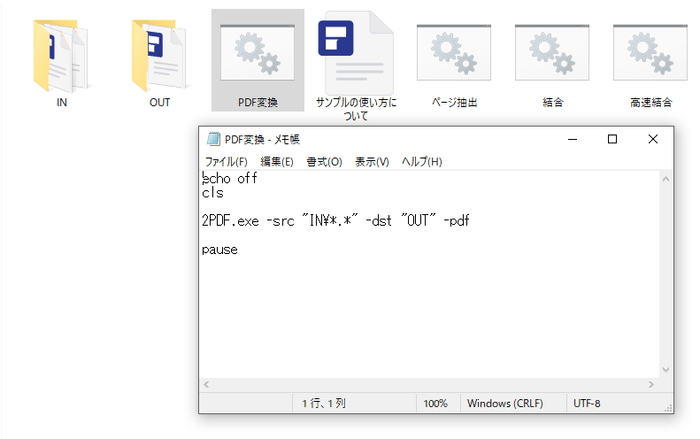Open the 書式(O) menu
700x439 pixels.
(x=324, y=162)
